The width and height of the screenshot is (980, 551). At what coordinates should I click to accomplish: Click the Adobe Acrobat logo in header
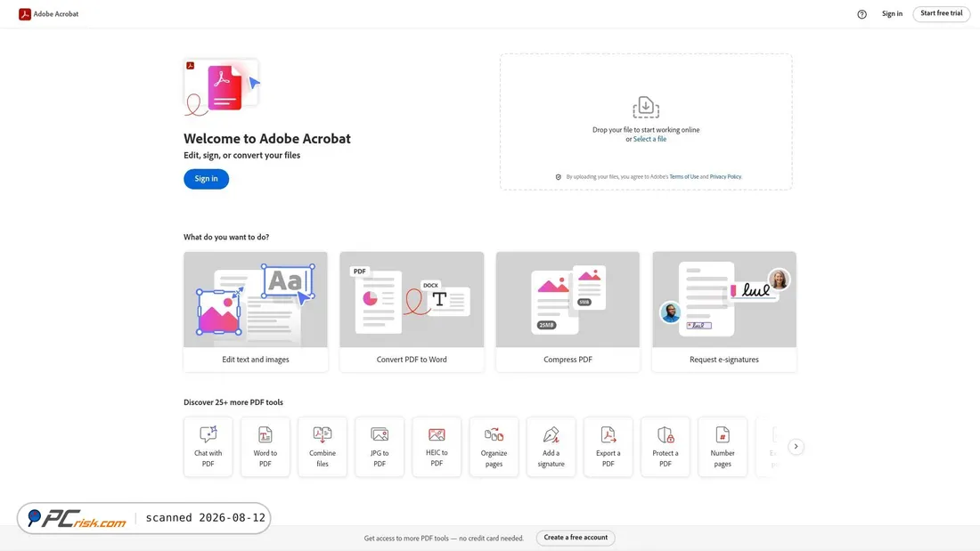coord(49,13)
